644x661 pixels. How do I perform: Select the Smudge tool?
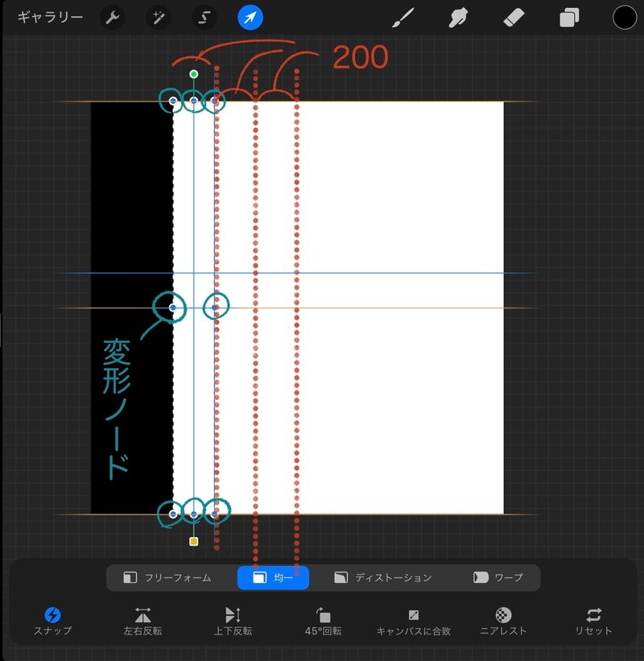[x=458, y=19]
